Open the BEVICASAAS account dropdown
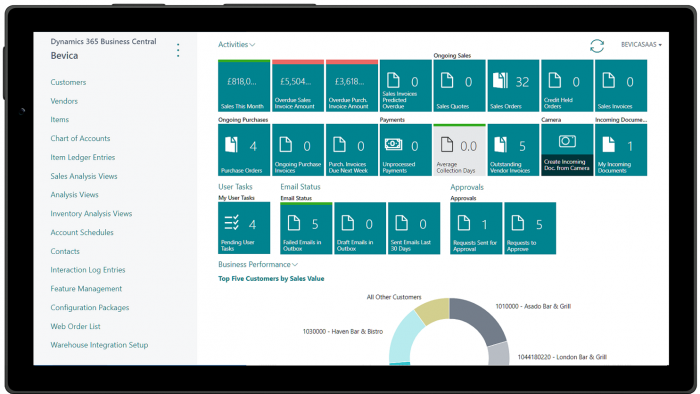Viewport: 700px width, 394px height. click(x=641, y=45)
